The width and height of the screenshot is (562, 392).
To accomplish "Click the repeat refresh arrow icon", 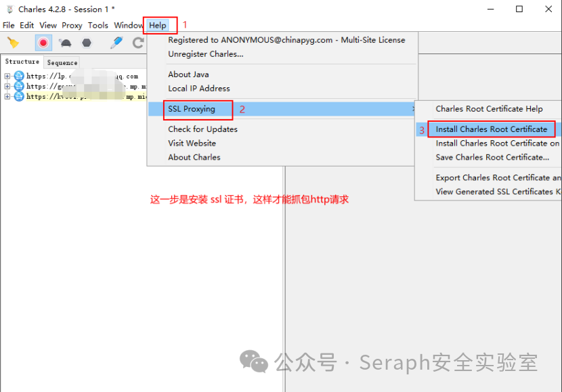I will tap(138, 43).
